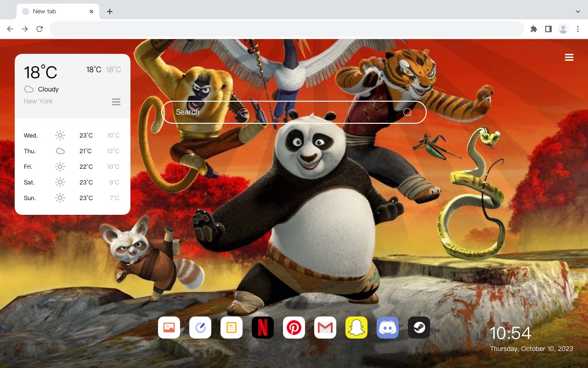
Task: Click the large 18°C current temperature
Action: click(x=40, y=72)
